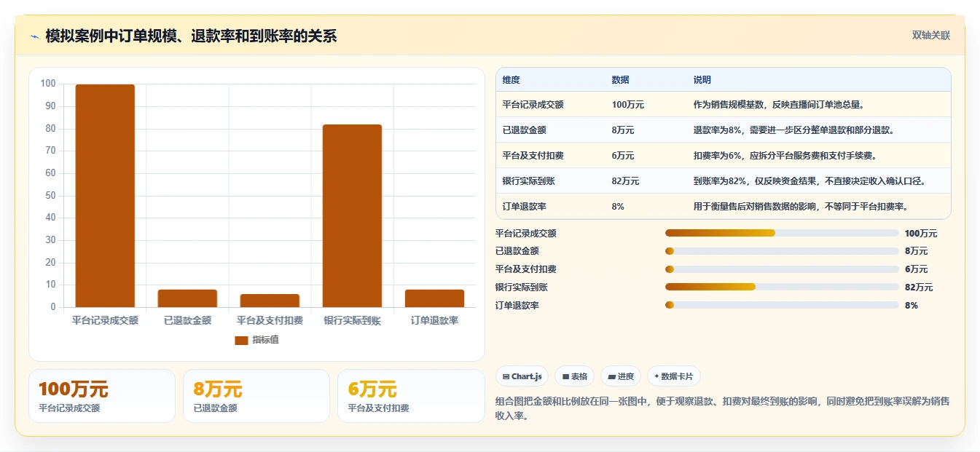
Task: Click the 平台及支付扣费 progress bar
Action: tap(782, 269)
